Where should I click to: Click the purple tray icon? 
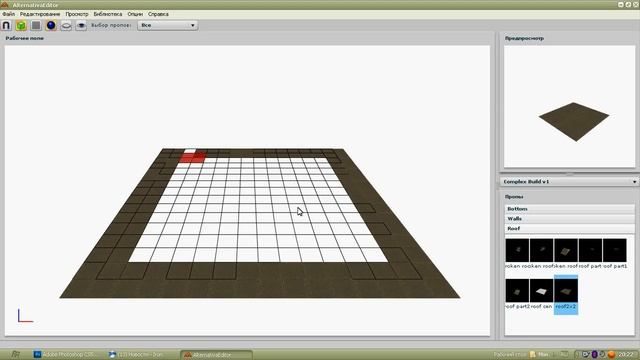pos(595,354)
